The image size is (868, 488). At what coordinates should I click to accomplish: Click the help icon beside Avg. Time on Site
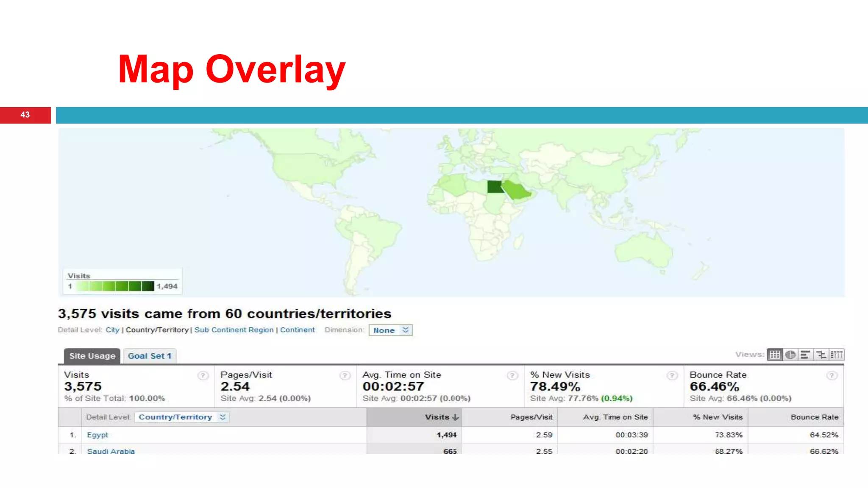[x=512, y=375]
